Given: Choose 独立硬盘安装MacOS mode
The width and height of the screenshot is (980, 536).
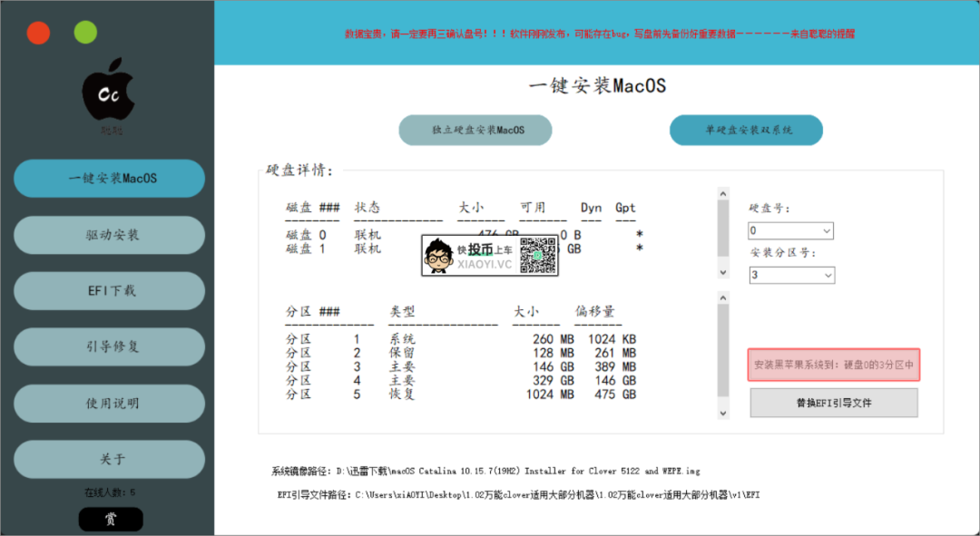Looking at the screenshot, I should [475, 130].
